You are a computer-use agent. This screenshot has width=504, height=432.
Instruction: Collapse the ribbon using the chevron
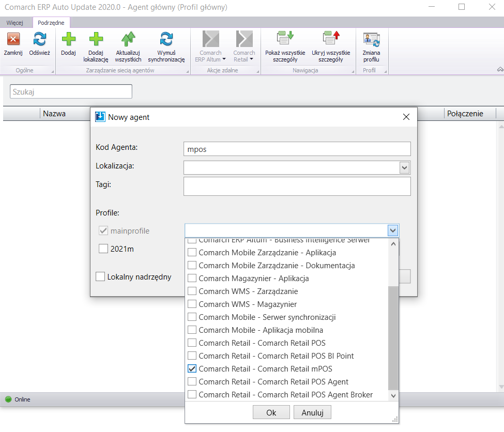pos(500,69)
